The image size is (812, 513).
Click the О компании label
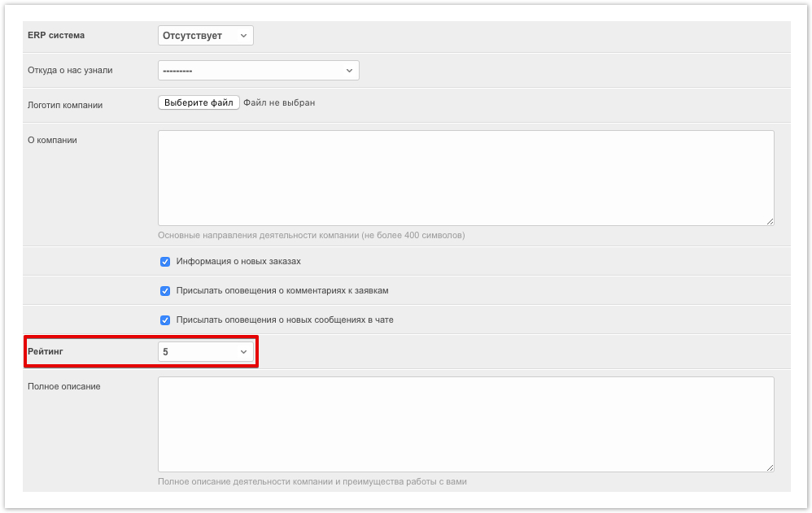pos(52,140)
